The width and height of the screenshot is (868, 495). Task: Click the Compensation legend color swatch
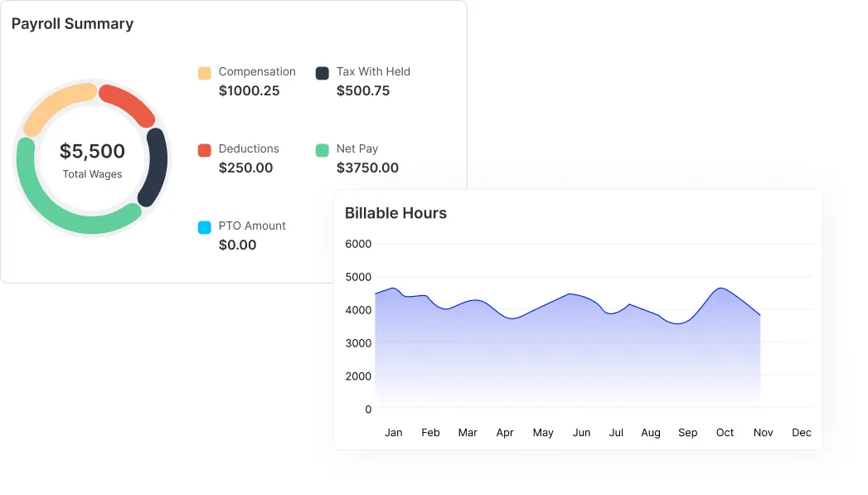click(204, 73)
